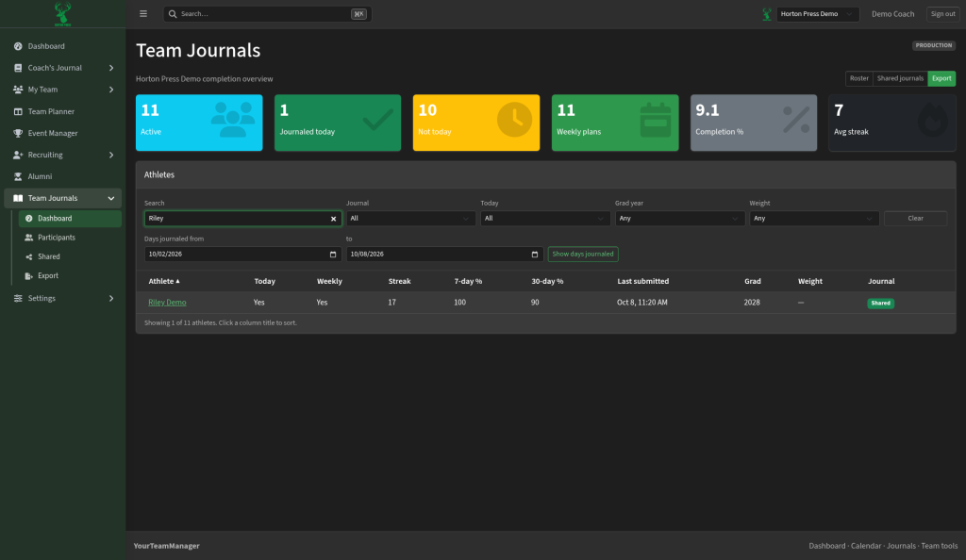Click the Participants people icon

click(x=29, y=238)
